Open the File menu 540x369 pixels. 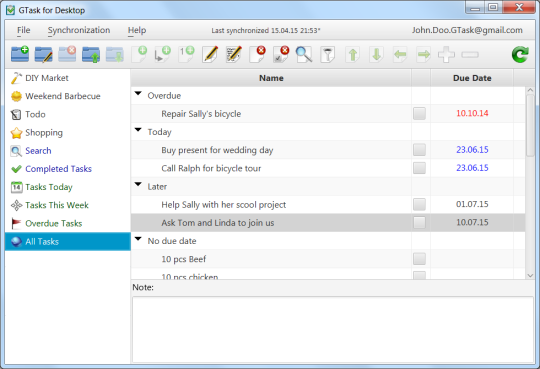(x=24, y=30)
